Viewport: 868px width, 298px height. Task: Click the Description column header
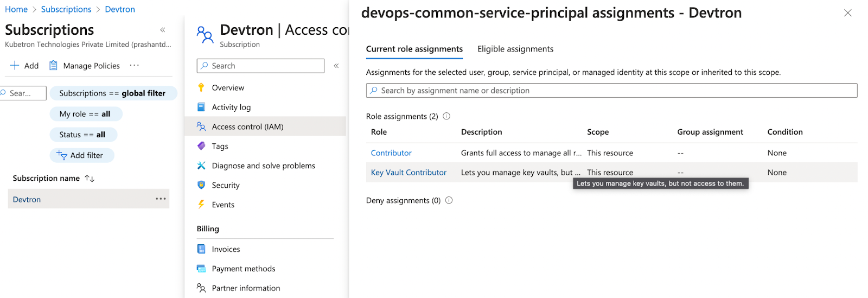pyautogui.click(x=481, y=132)
